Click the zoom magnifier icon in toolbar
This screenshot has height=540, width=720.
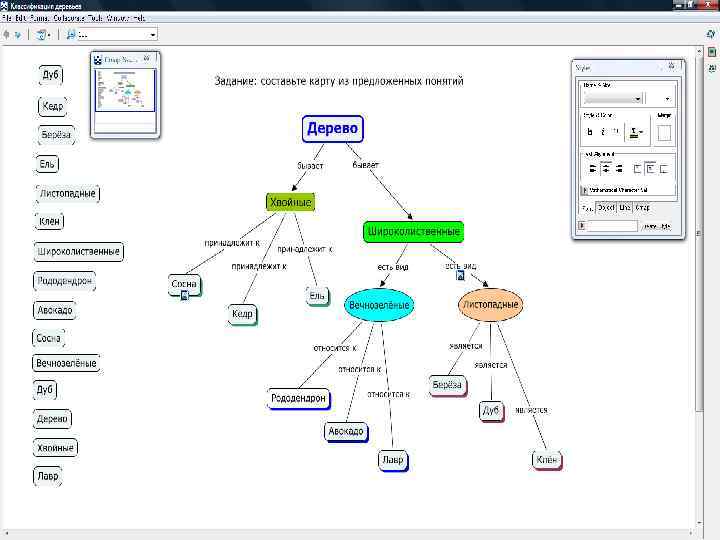point(71,34)
